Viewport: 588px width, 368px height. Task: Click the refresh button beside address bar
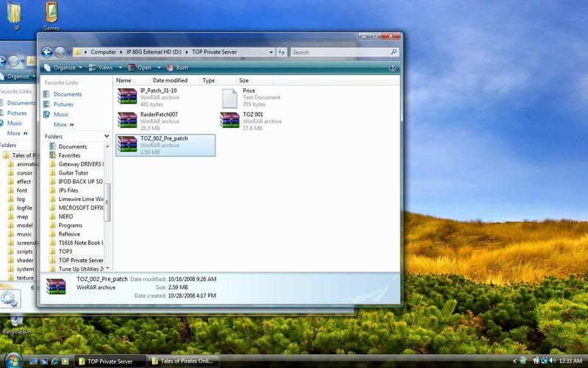(x=282, y=52)
